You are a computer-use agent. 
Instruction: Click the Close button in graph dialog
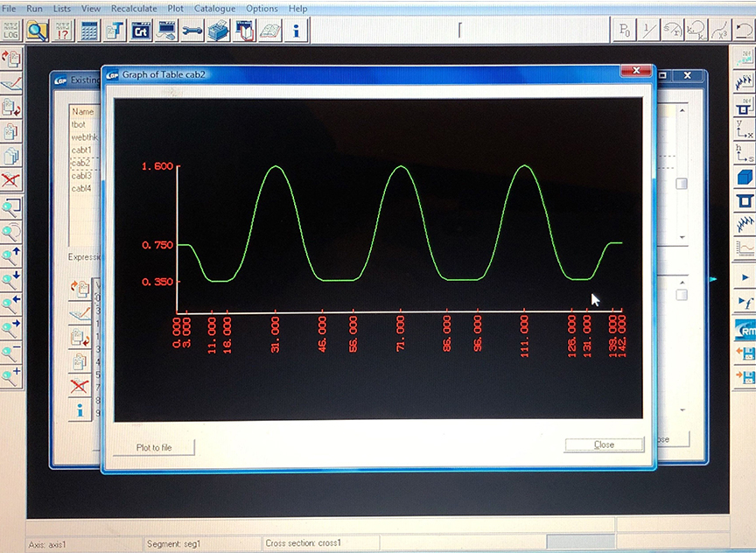point(604,444)
